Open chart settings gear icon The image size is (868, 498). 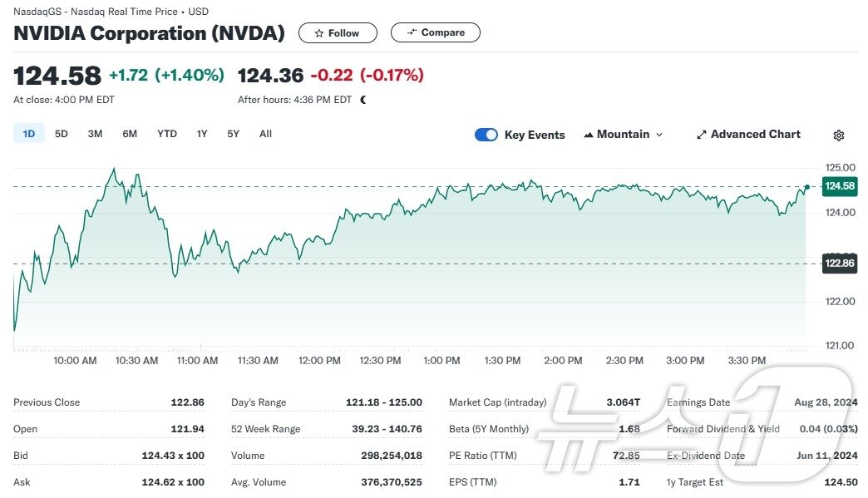[x=839, y=136]
